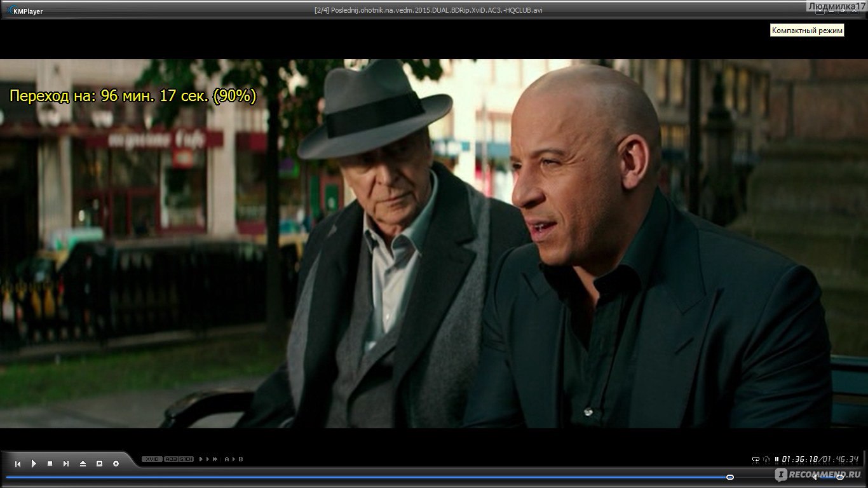Viewport: 868px width, 488px height.
Task: Minimize the KMPlayer window
Action: [831, 11]
